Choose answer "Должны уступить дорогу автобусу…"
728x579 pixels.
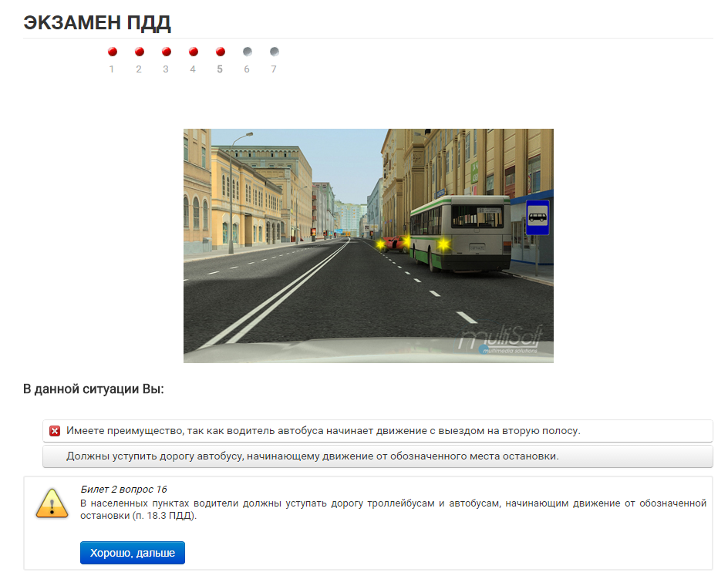point(312,456)
